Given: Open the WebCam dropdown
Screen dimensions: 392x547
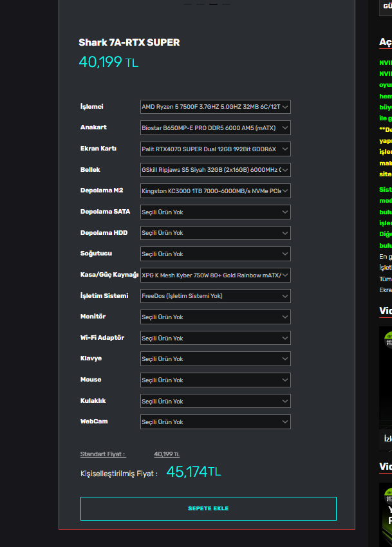Looking at the screenshot, I should (x=216, y=422).
